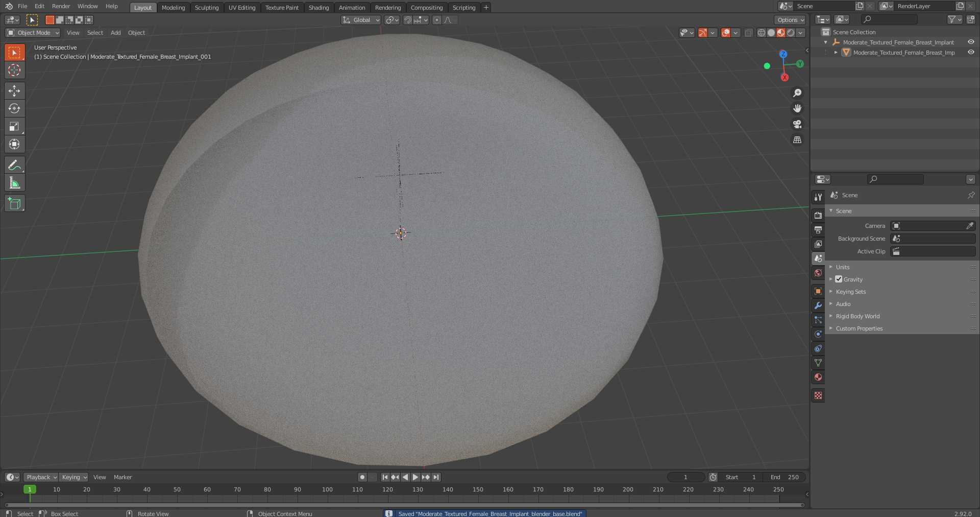The image size is (980, 517).
Task: Click the blue Z axis gizmo handle
Action: click(783, 54)
